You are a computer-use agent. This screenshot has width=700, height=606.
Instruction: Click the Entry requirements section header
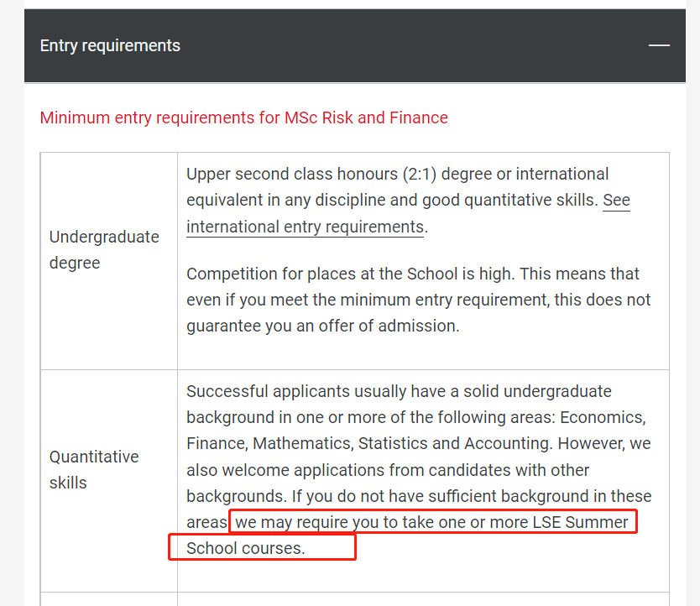[110, 45]
